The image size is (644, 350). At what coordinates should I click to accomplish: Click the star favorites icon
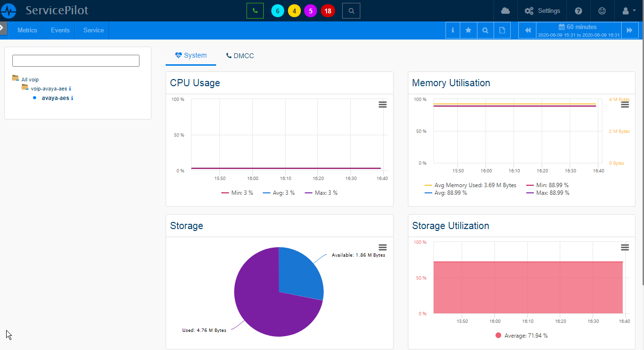[x=468, y=30]
